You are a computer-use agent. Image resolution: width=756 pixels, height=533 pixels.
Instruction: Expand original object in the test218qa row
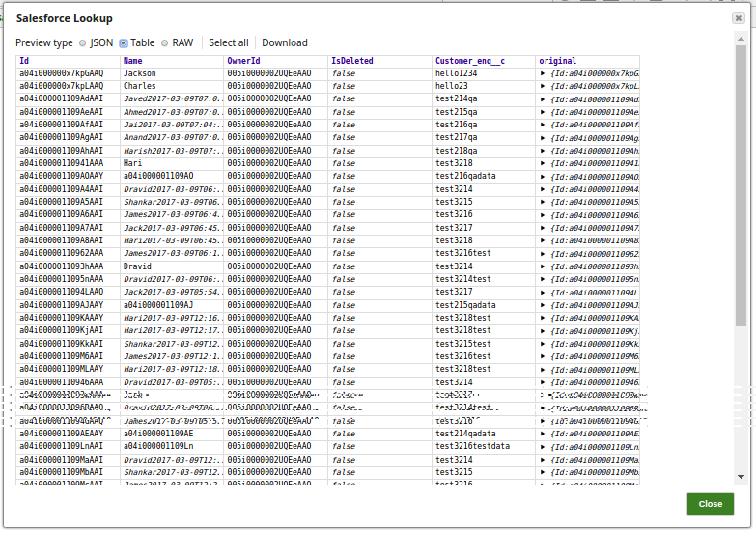pos(543,151)
